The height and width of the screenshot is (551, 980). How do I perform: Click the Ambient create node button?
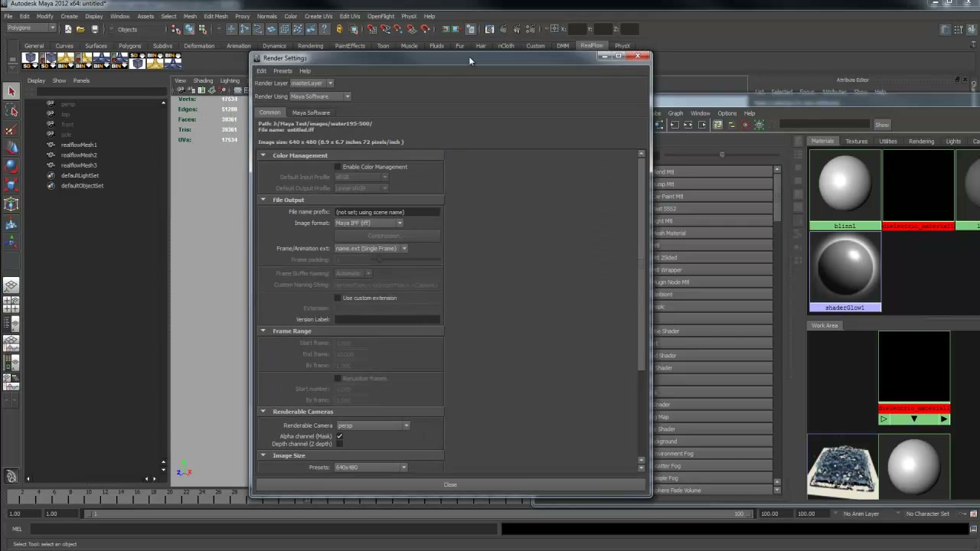[x=712, y=295]
